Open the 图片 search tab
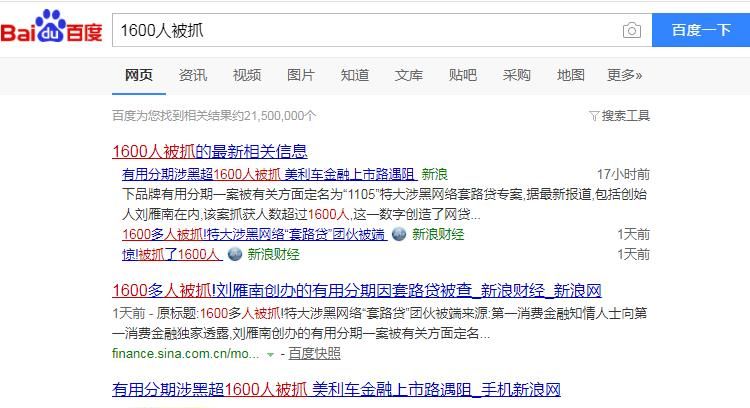 click(301, 75)
